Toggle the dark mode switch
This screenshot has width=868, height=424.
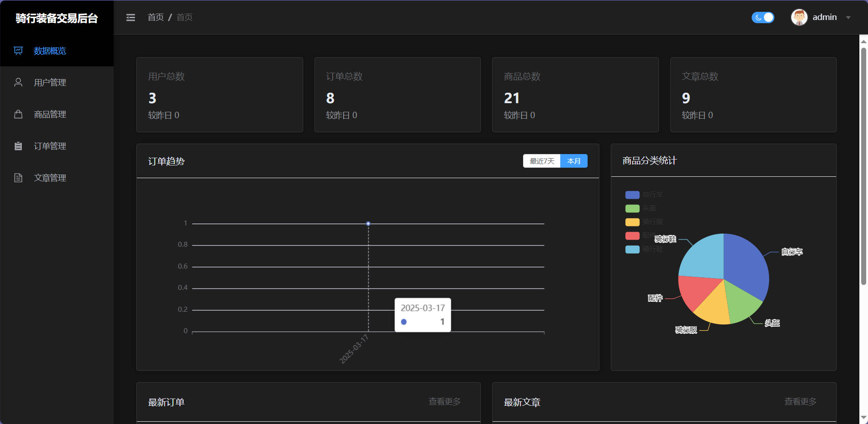pyautogui.click(x=763, y=17)
